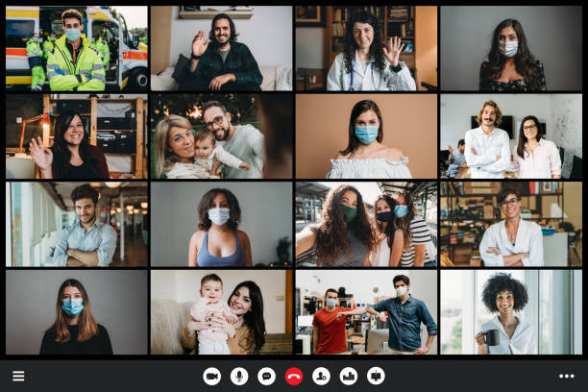Select the masked woman on orange background tile
This screenshot has height=392, width=588.
[x=366, y=136]
